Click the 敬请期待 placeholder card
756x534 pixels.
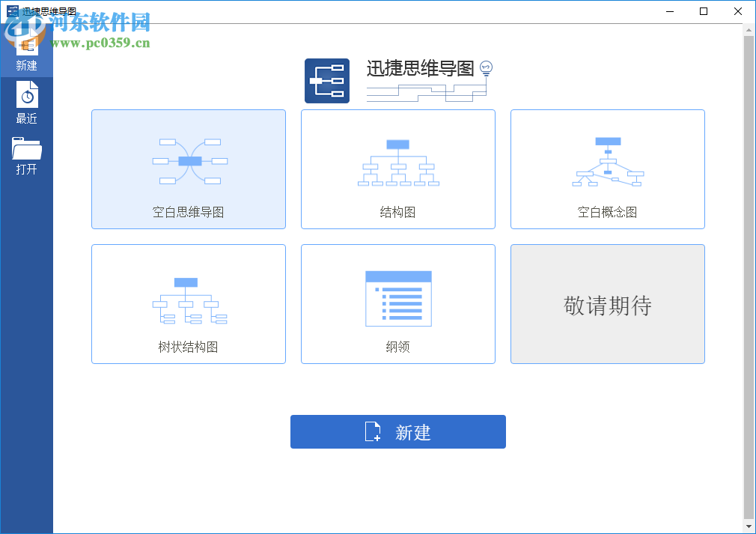[x=607, y=304]
